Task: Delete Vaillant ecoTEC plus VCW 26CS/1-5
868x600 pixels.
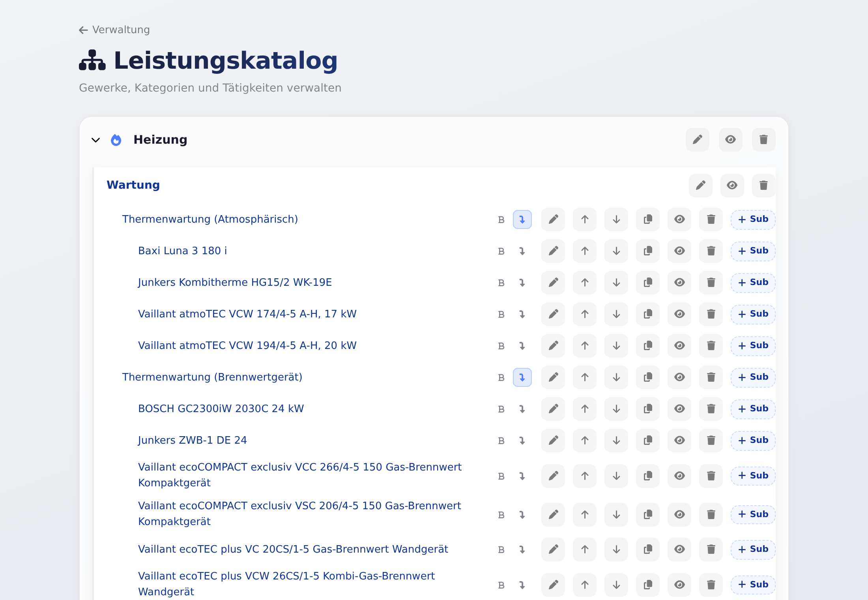Action: [711, 585]
